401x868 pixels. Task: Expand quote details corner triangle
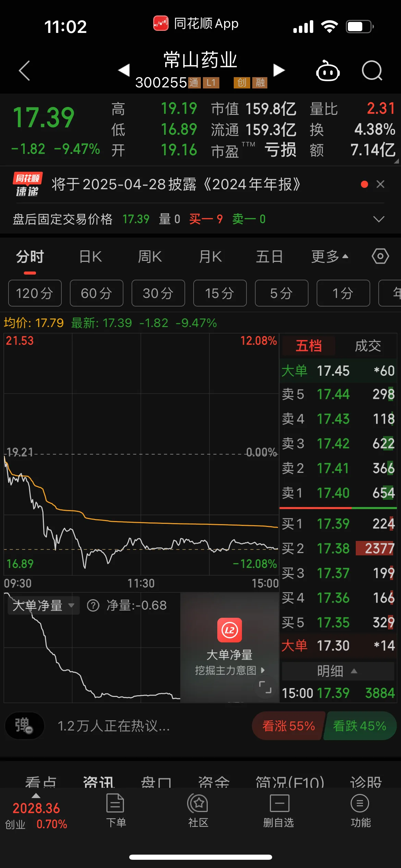coord(397,161)
